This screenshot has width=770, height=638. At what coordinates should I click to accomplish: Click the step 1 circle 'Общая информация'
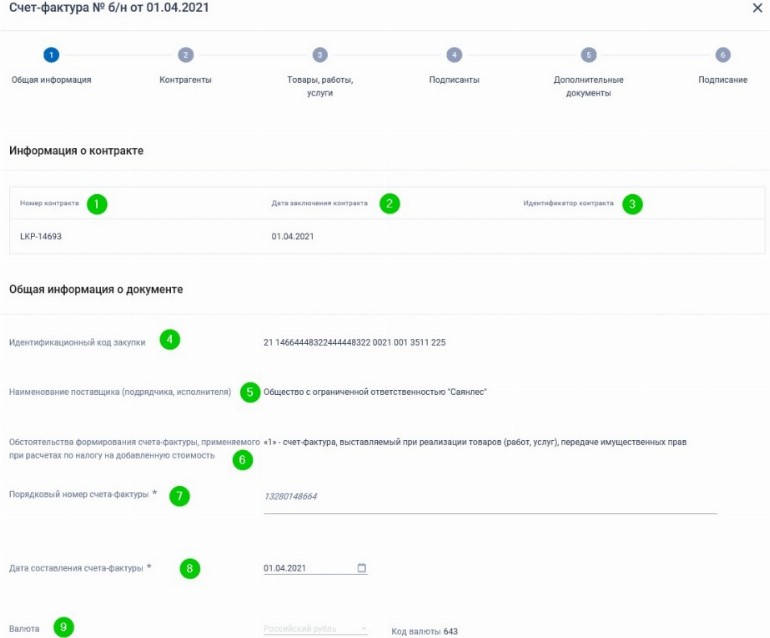point(51,55)
